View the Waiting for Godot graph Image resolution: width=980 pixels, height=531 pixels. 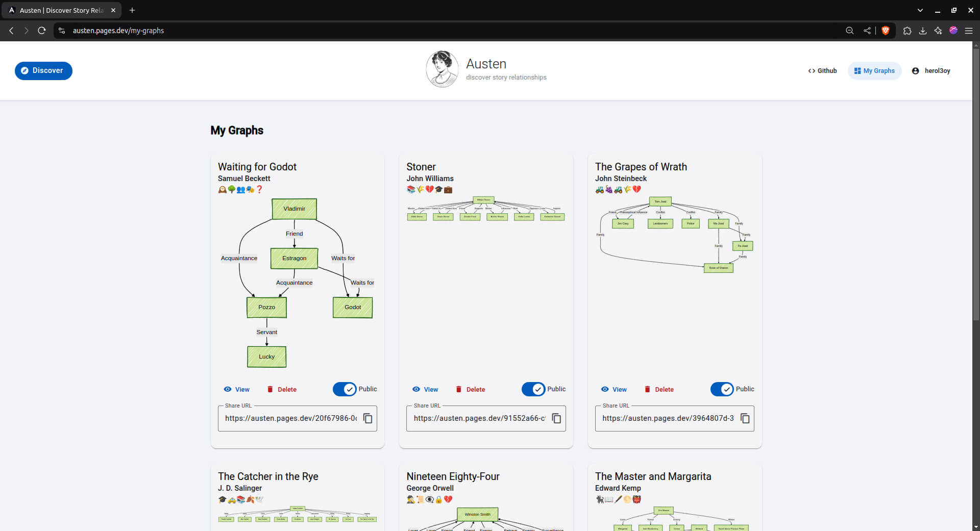(237, 389)
